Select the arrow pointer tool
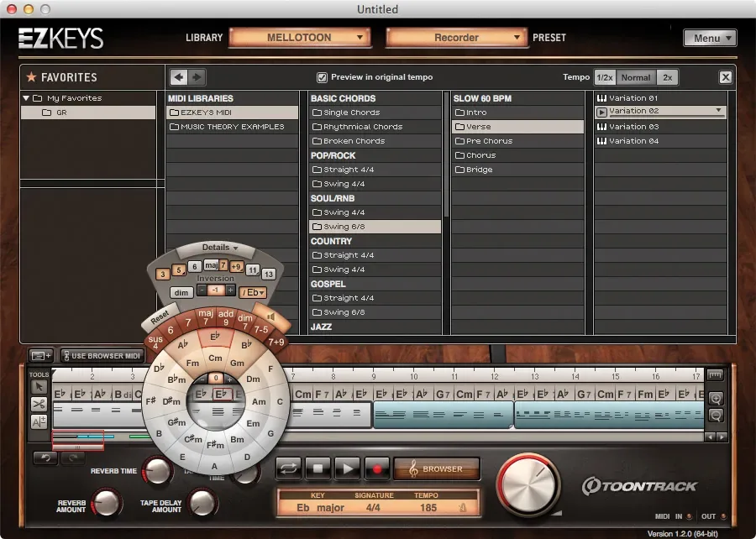This screenshot has height=539, width=756. 39,386
